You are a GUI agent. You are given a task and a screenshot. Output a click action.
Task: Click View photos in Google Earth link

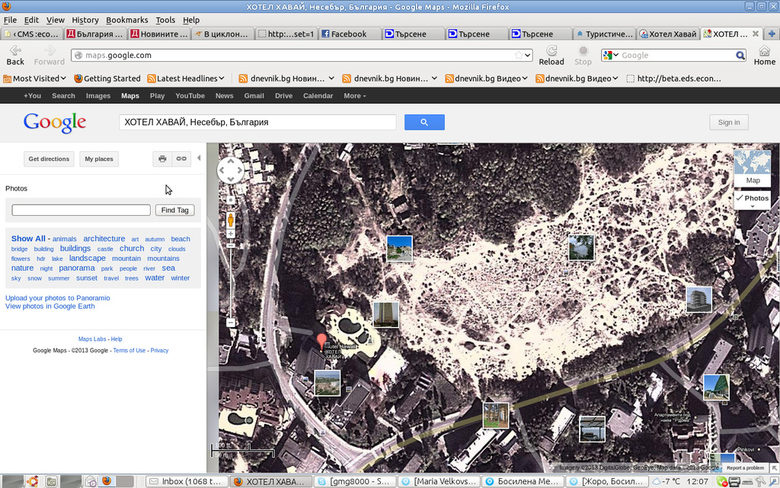click(x=50, y=306)
